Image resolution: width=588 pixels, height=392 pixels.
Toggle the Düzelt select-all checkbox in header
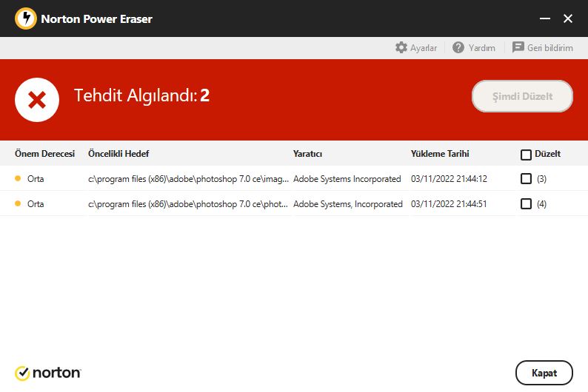526,155
